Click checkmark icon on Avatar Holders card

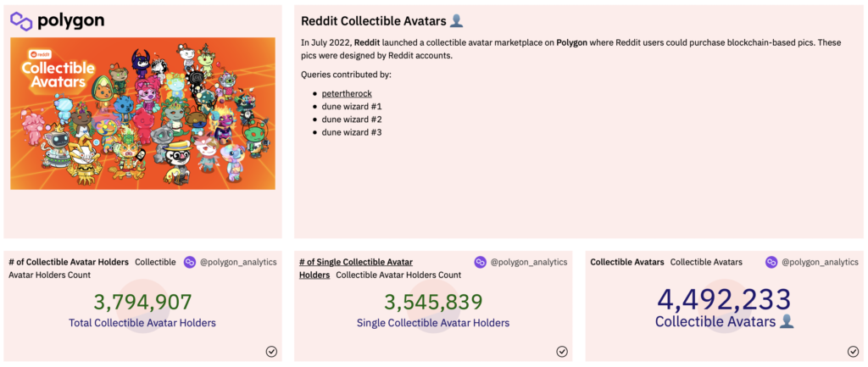(271, 351)
